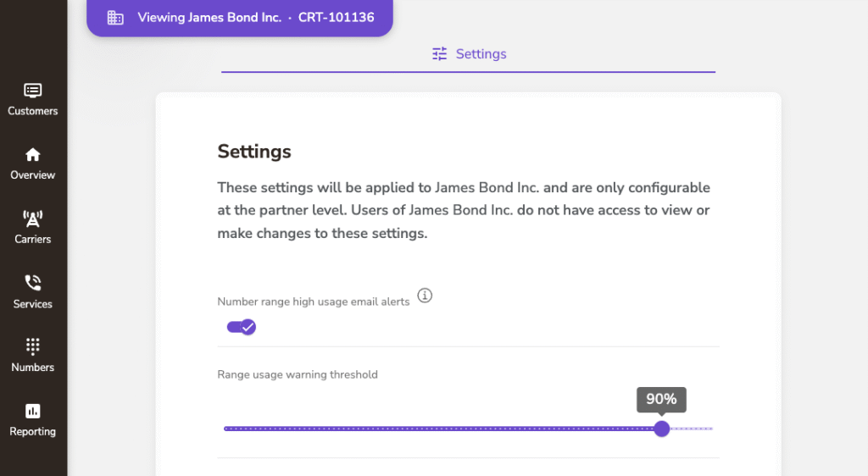Click the CRT-101136 account ID

point(336,18)
